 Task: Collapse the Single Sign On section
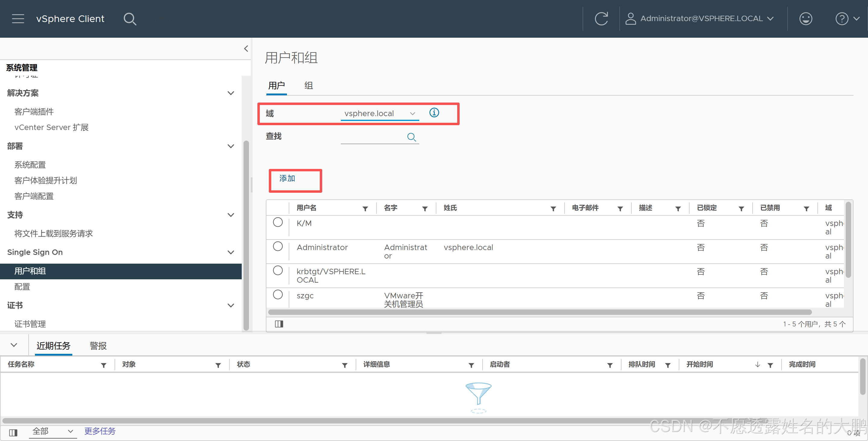coord(231,252)
